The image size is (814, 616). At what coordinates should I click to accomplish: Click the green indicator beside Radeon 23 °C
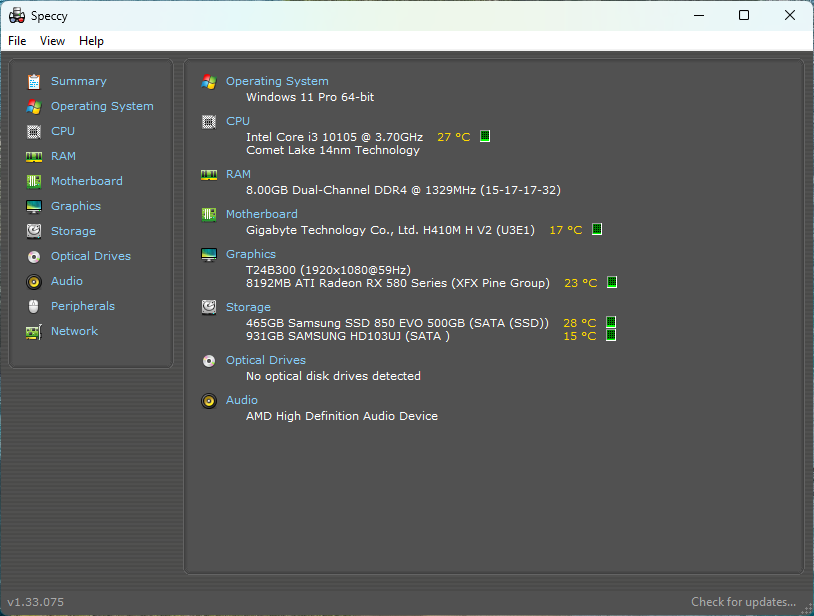tap(612, 282)
